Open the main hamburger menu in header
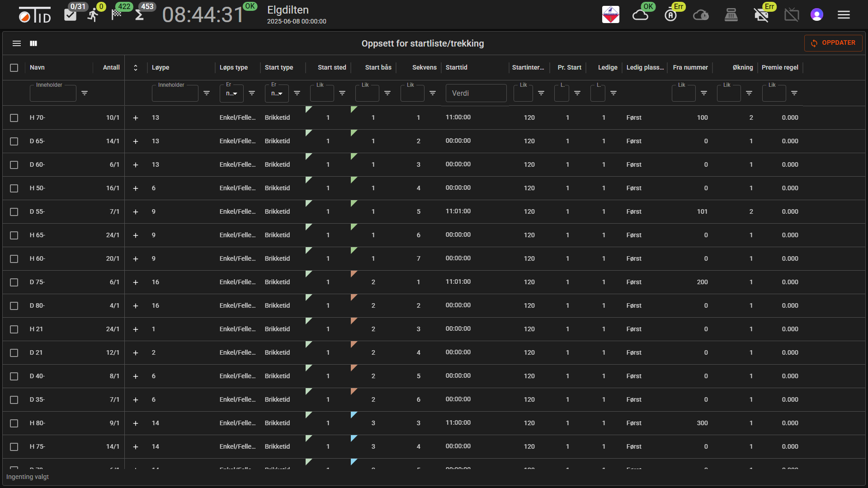 (844, 15)
